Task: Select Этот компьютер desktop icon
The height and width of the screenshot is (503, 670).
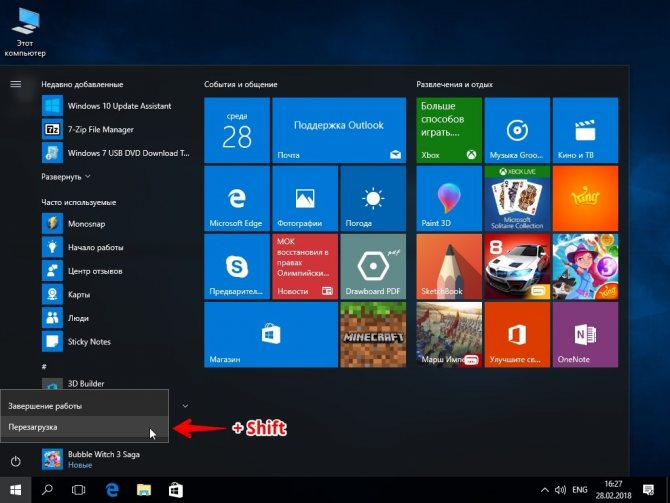Action: (25, 32)
